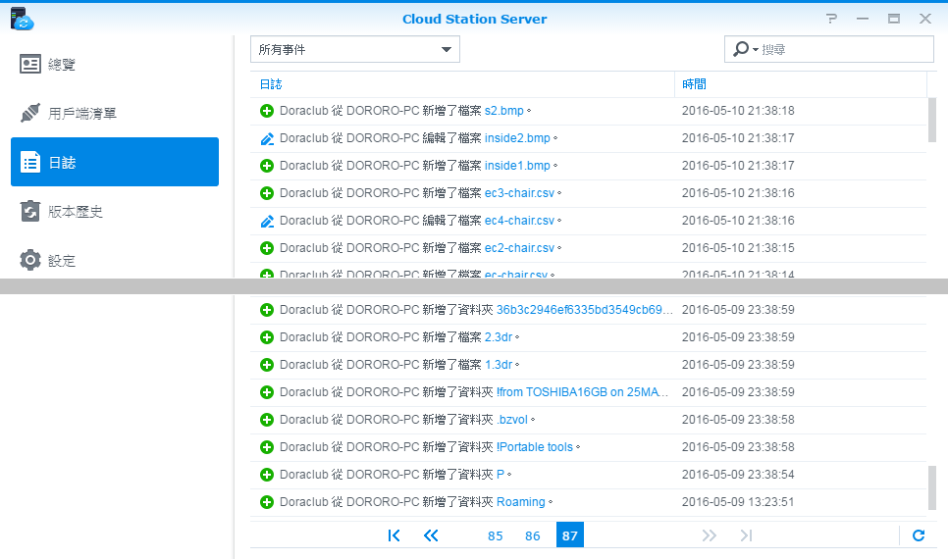Screen dimensions: 948x560
Task: Select timestamp 2016-05-09 23:38:54
Action: point(738,475)
